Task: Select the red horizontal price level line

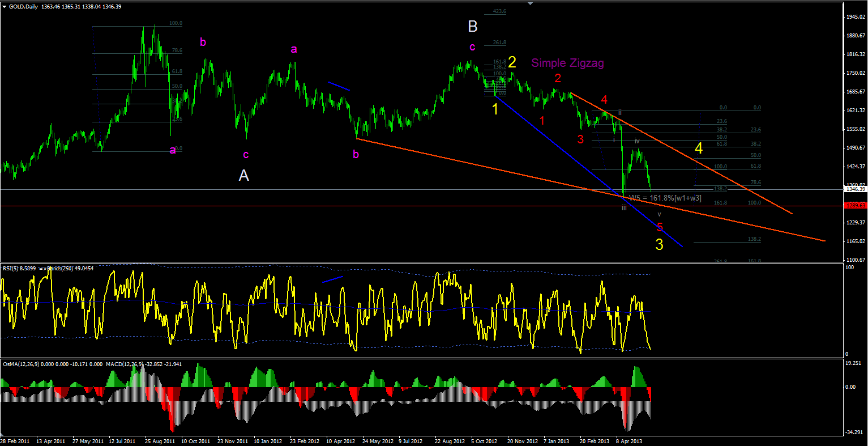Action: coord(422,206)
